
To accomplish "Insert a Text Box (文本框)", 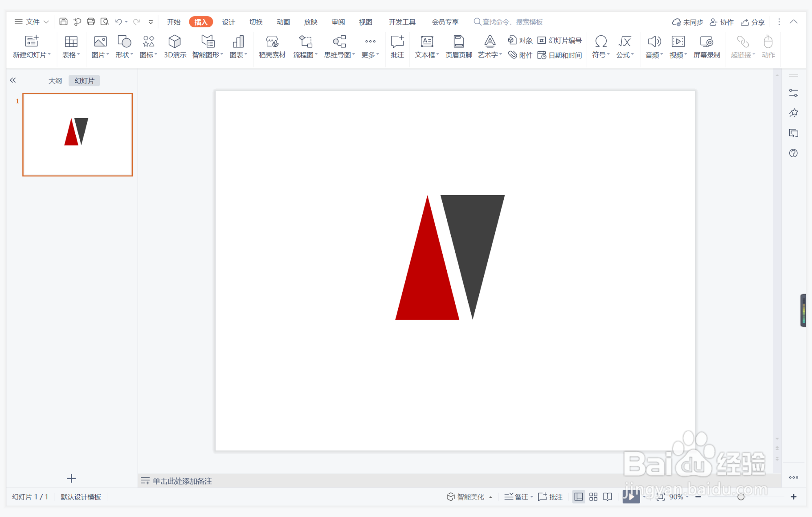I will click(426, 46).
